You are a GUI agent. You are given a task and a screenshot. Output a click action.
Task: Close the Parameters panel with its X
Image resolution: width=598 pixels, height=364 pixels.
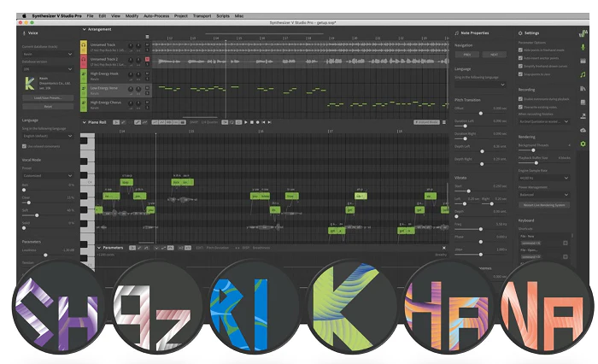444,248
